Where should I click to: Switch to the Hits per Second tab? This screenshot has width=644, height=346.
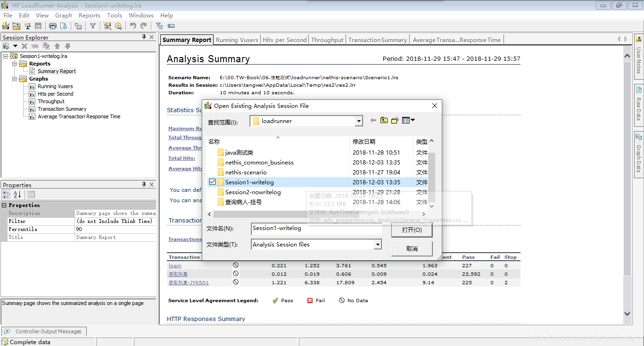click(x=285, y=40)
